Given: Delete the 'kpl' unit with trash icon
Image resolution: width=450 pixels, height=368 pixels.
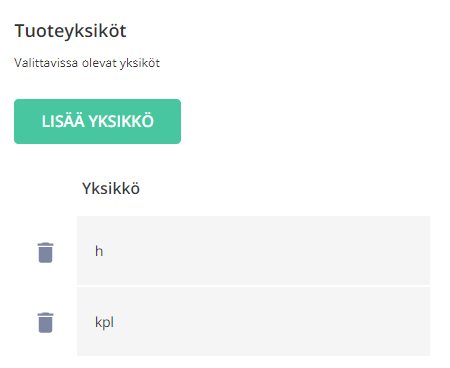Looking at the screenshot, I should (x=45, y=322).
